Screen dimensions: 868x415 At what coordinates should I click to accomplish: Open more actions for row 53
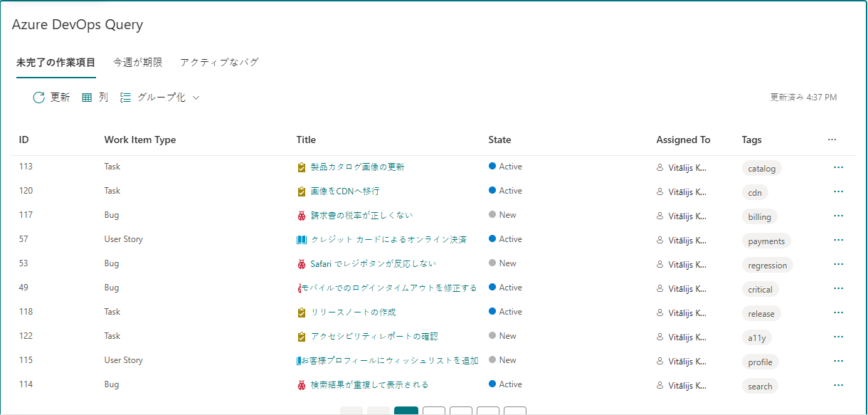838,264
